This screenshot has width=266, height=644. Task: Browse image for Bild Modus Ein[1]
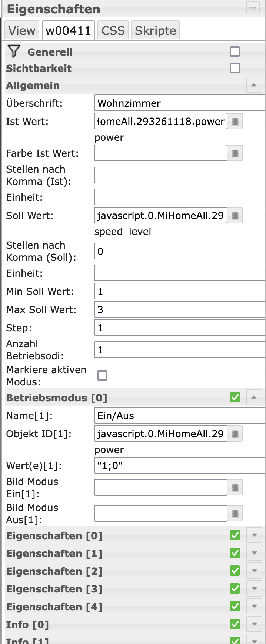[235, 488]
